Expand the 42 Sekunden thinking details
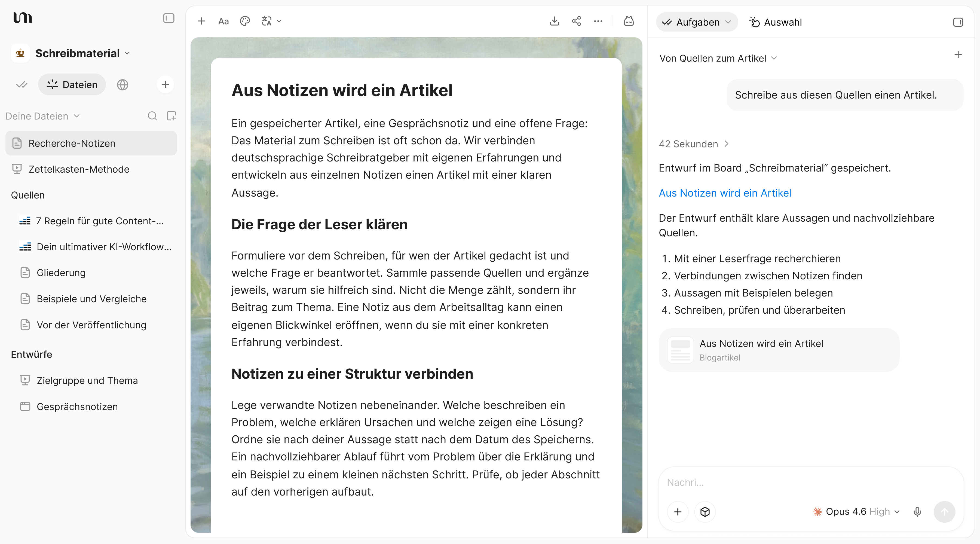This screenshot has height=544, width=980. point(694,144)
